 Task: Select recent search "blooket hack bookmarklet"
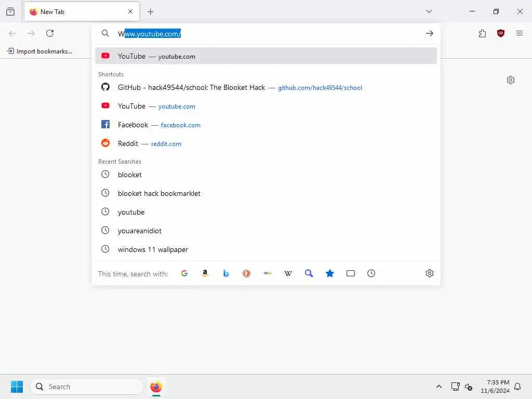[x=266, y=193]
